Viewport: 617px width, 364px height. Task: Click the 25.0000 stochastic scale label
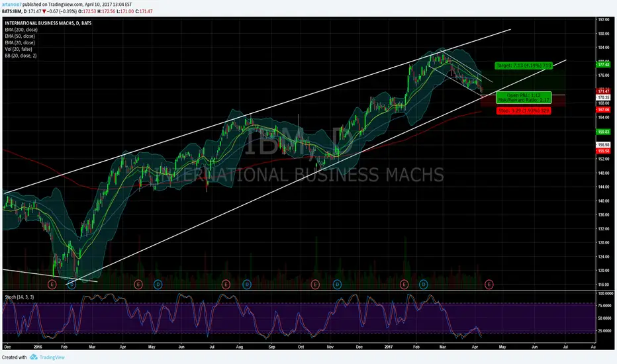[606, 331]
